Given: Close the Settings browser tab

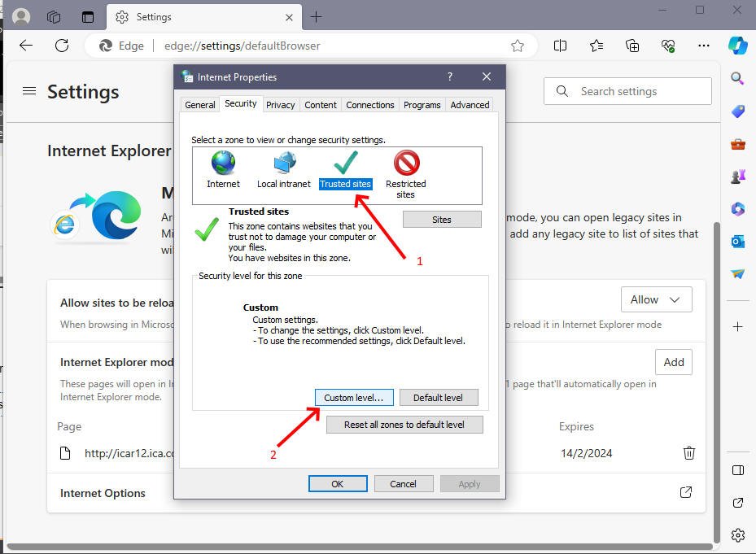Looking at the screenshot, I should pyautogui.click(x=289, y=17).
